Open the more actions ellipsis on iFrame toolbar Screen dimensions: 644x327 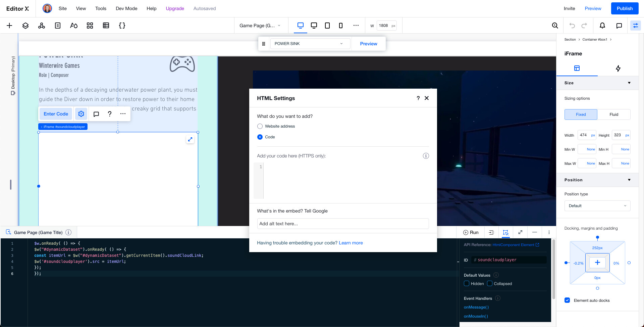[123, 114]
